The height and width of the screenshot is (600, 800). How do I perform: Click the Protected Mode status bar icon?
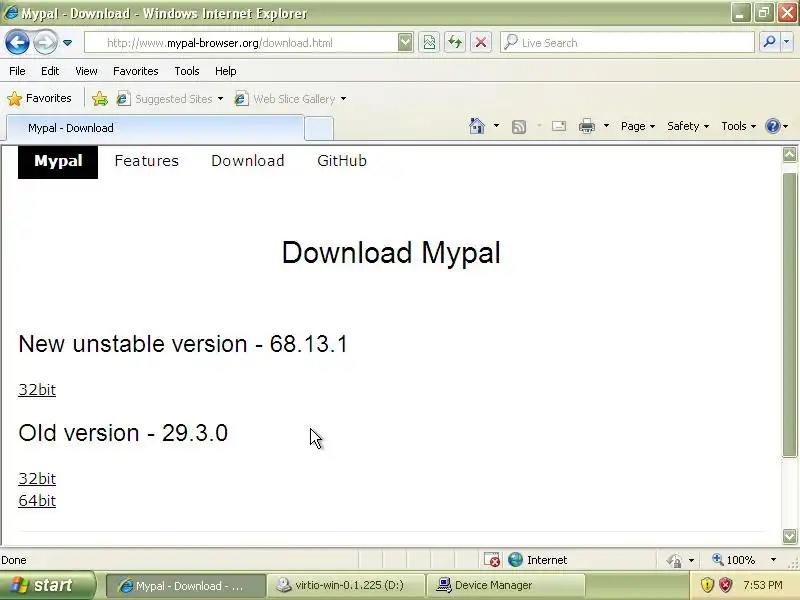pyautogui.click(x=674, y=560)
